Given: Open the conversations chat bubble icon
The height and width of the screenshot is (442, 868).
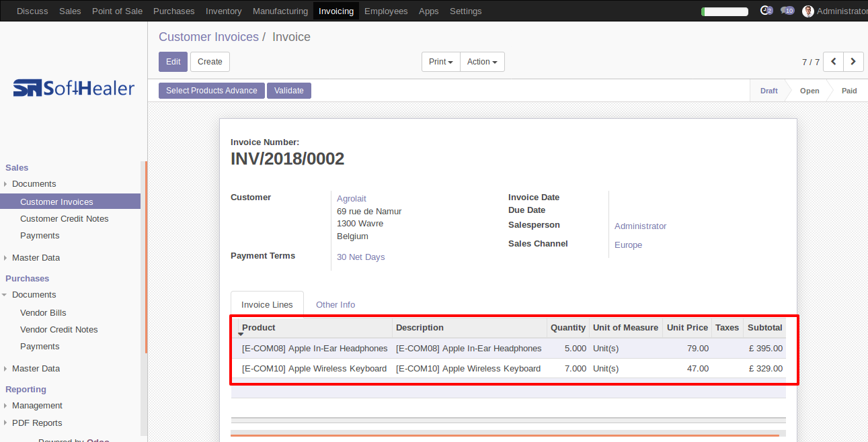Looking at the screenshot, I should (x=787, y=11).
